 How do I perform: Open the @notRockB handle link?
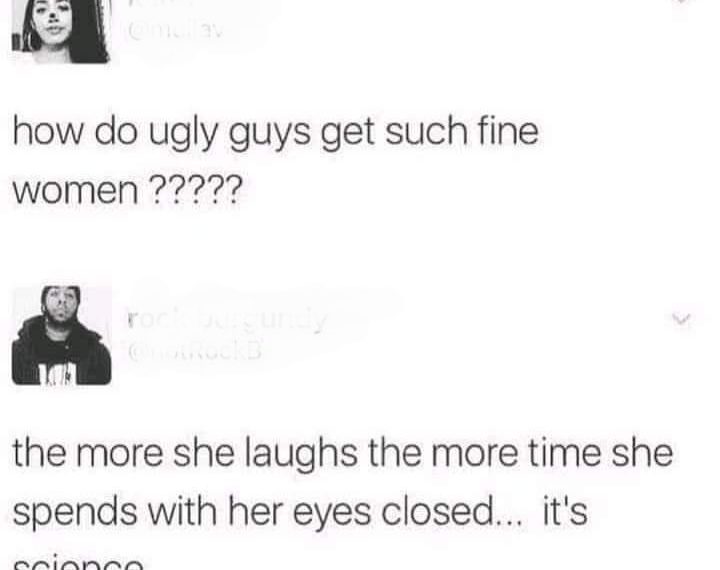coord(195,351)
